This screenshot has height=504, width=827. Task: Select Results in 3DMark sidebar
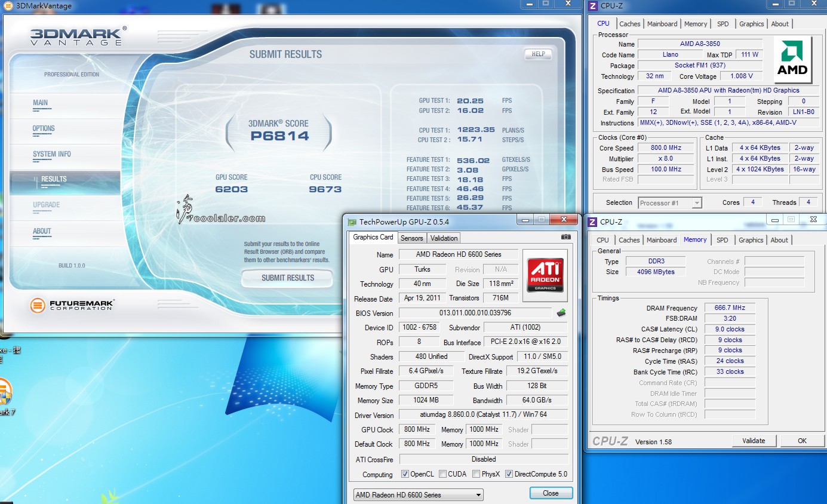[64, 182]
